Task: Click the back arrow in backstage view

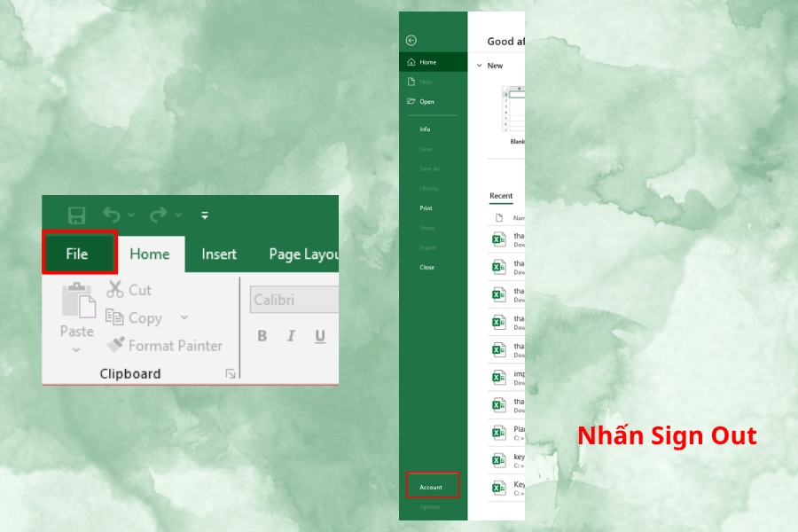Action: tap(411, 40)
